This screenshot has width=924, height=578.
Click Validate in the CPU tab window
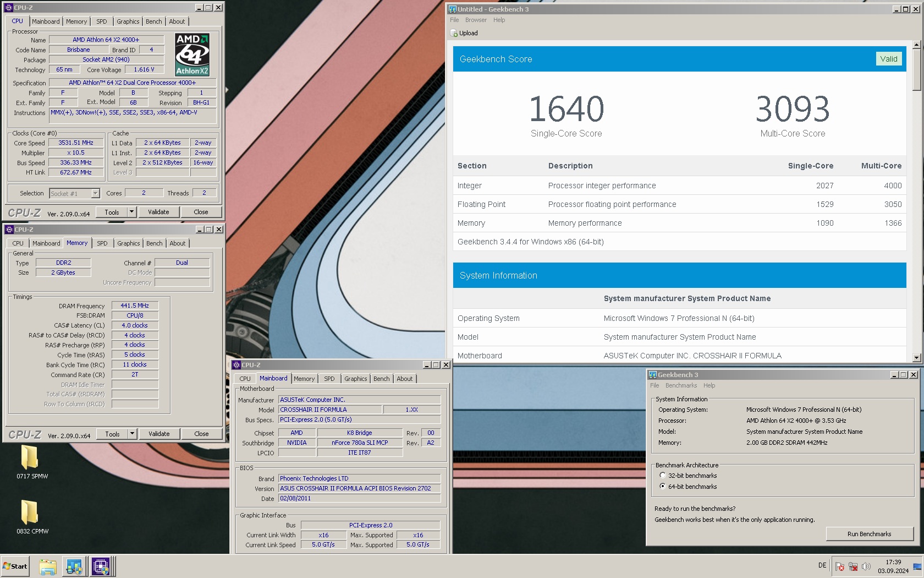click(x=158, y=212)
